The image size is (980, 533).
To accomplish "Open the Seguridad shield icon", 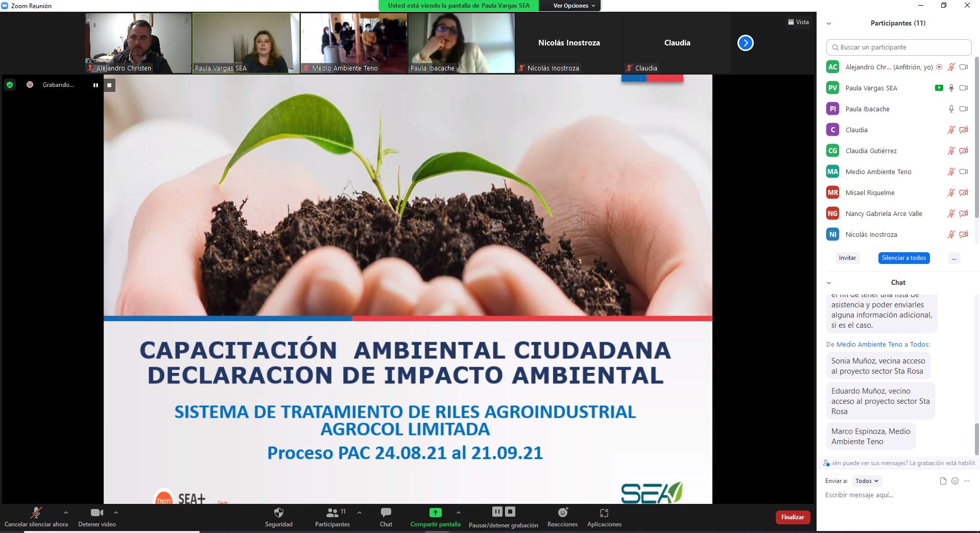I will pyautogui.click(x=278, y=513).
